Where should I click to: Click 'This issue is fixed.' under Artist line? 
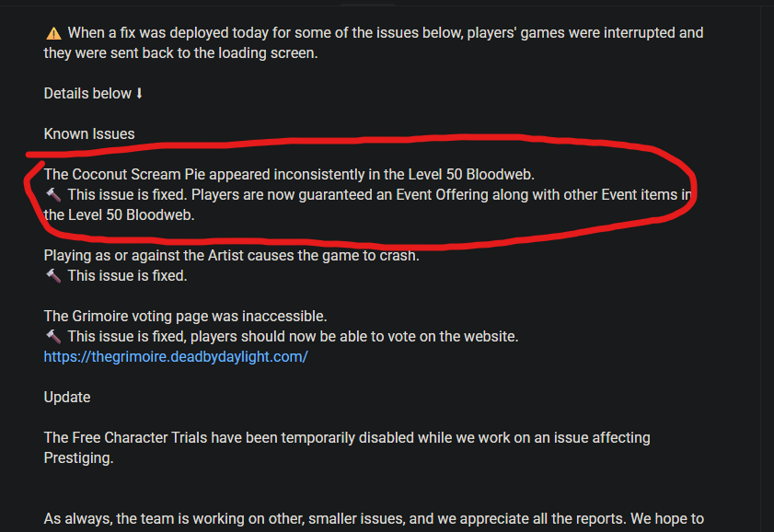tap(127, 276)
